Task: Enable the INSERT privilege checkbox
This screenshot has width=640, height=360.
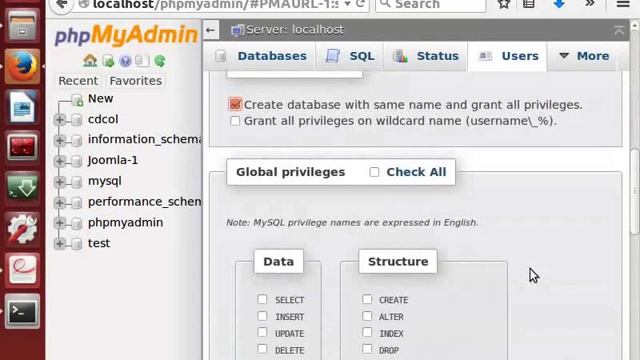Action: 262,316
